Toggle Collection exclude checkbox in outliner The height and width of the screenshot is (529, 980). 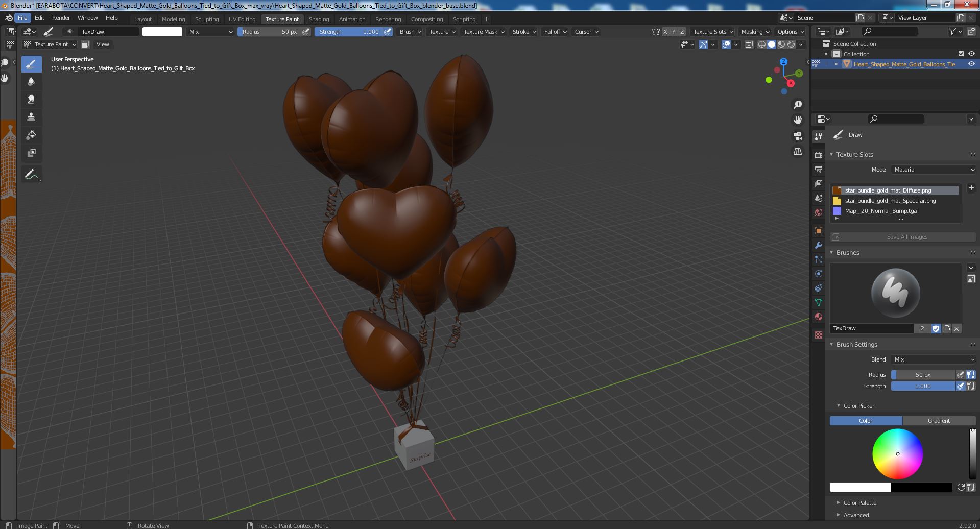pyautogui.click(x=961, y=54)
